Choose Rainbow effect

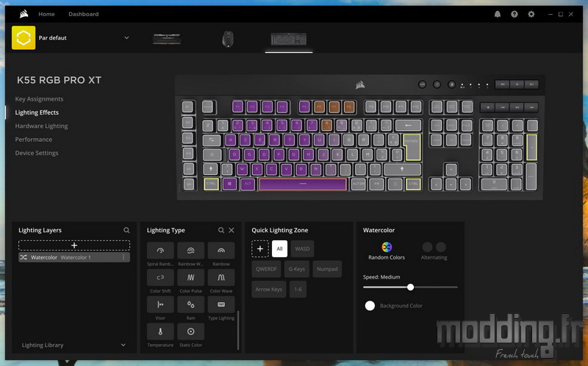221,251
